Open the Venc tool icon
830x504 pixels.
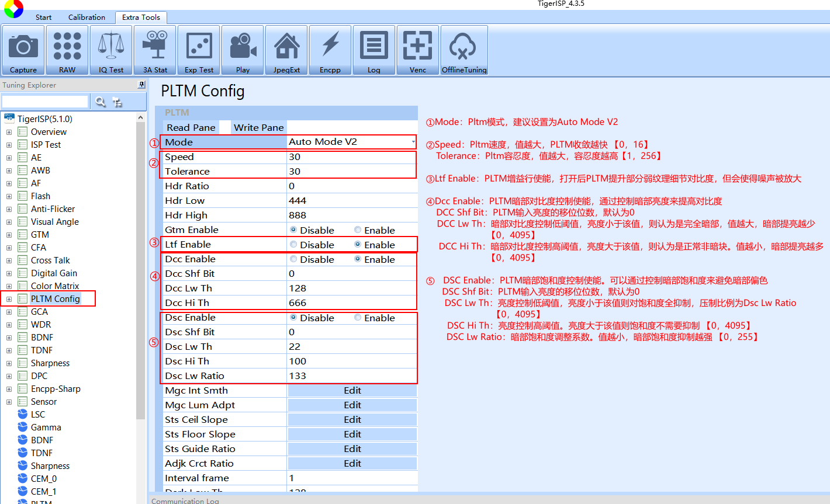point(418,50)
